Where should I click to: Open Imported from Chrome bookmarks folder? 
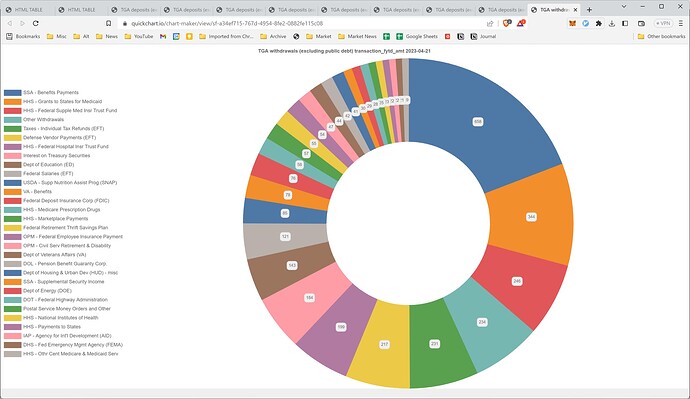point(226,37)
